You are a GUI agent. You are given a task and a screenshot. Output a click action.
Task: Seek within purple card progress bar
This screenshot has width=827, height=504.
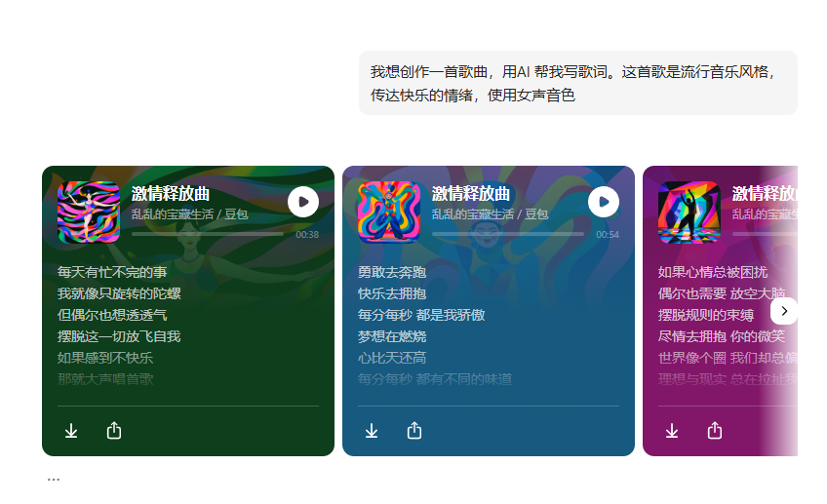point(765,234)
